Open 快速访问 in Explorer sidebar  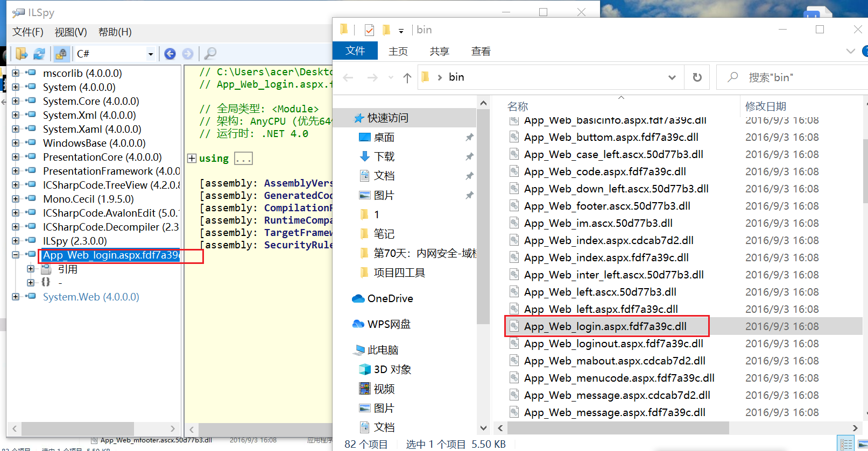coord(387,118)
